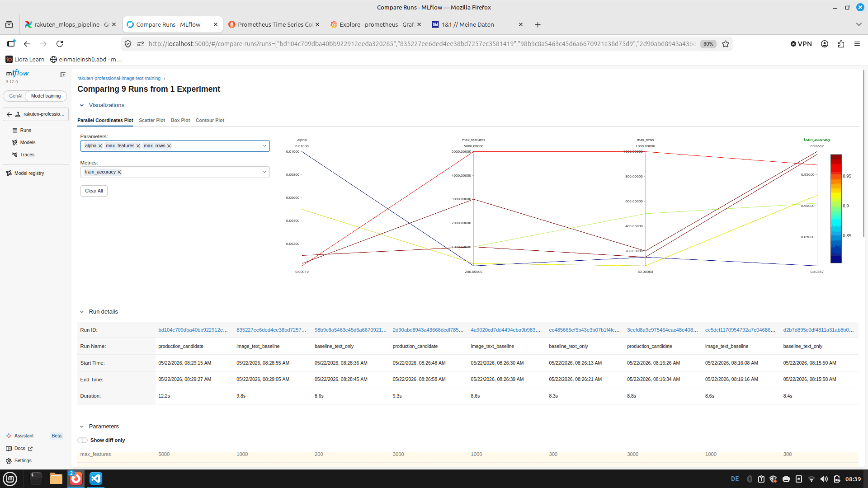Open Models in the sidebar

pyautogui.click(x=28, y=142)
